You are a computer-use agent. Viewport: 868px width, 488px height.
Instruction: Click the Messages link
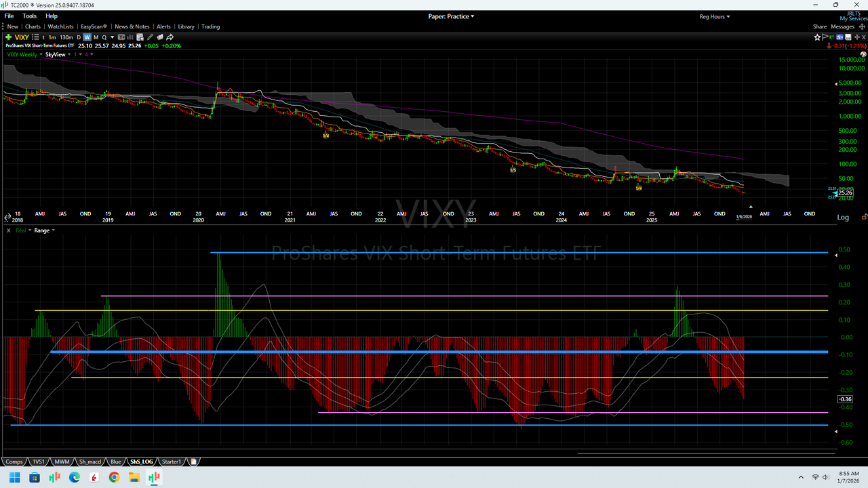coord(842,26)
